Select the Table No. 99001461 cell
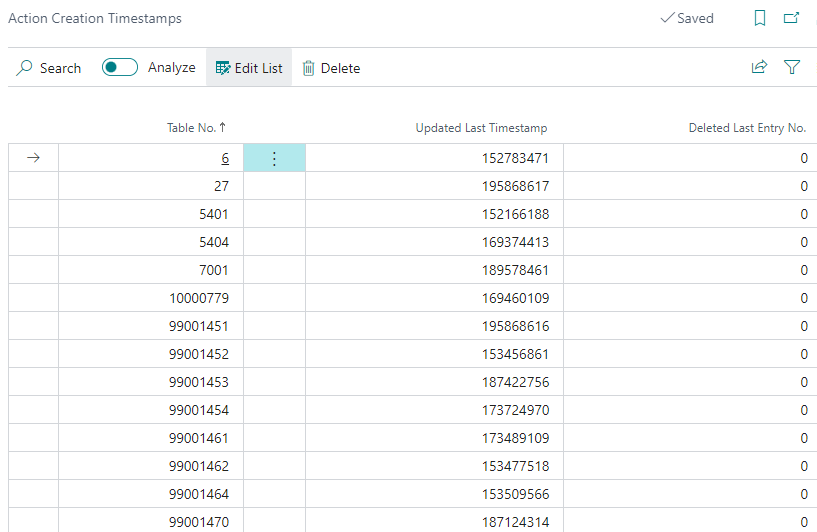The height and width of the screenshot is (532, 817). point(199,438)
